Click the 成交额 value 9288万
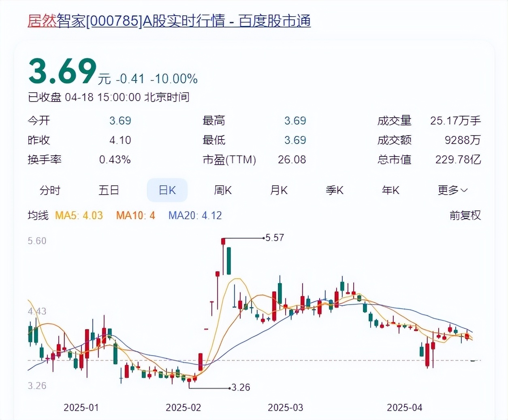508x420 pixels. coord(463,140)
